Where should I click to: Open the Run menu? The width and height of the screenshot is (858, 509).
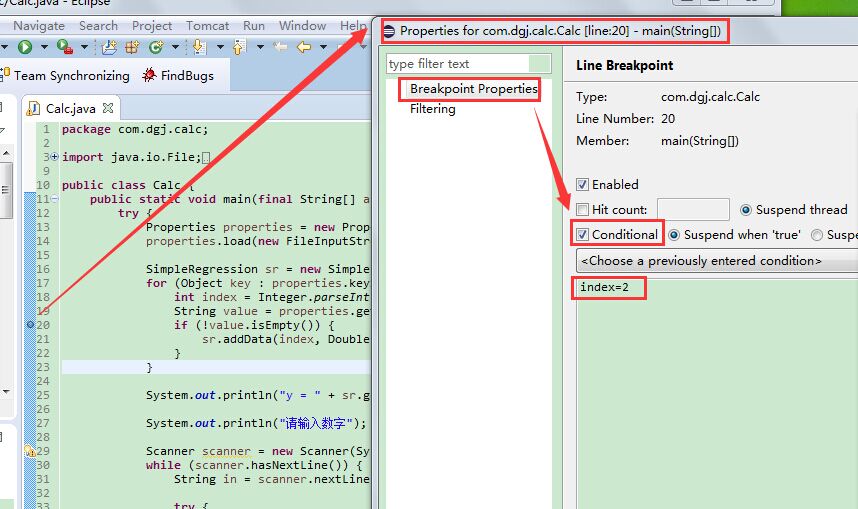pos(254,26)
